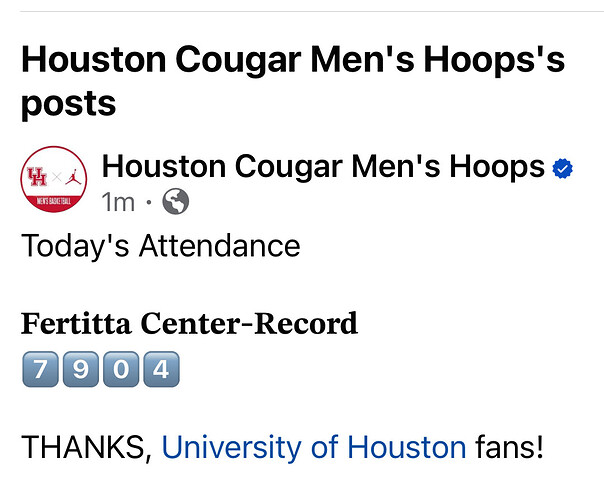Click the keycap digit 7 emoji
The height and width of the screenshot is (500, 604).
pyautogui.click(x=40, y=369)
